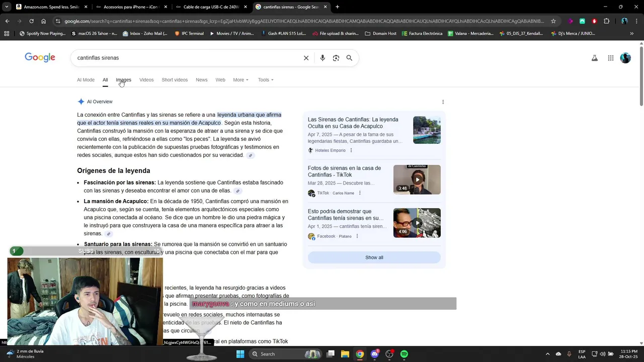Go to the browser home page
The width and height of the screenshot is (644, 362).
pos(43,21)
